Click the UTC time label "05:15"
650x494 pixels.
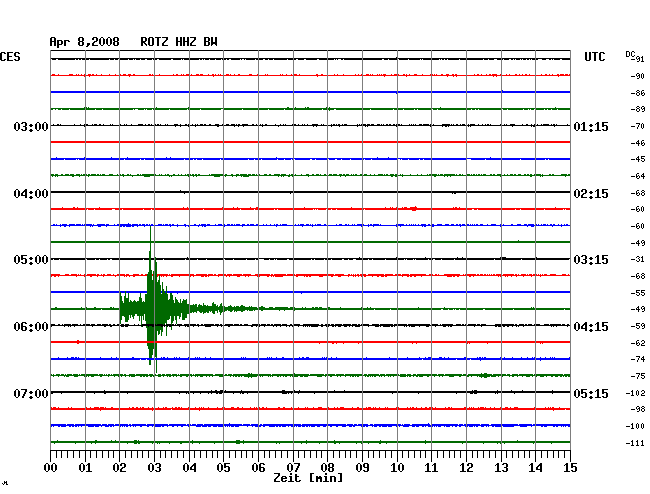pos(591,393)
